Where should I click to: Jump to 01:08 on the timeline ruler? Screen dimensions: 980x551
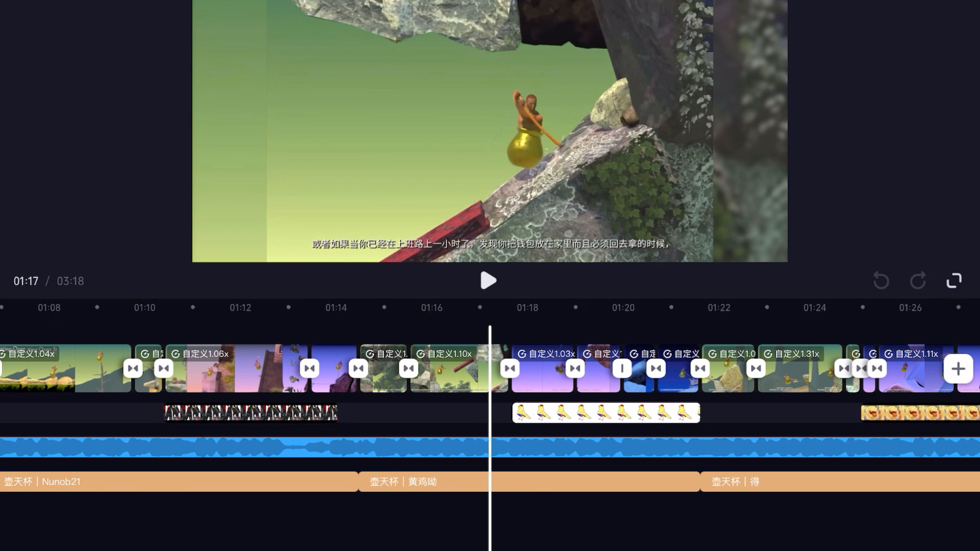coord(49,307)
